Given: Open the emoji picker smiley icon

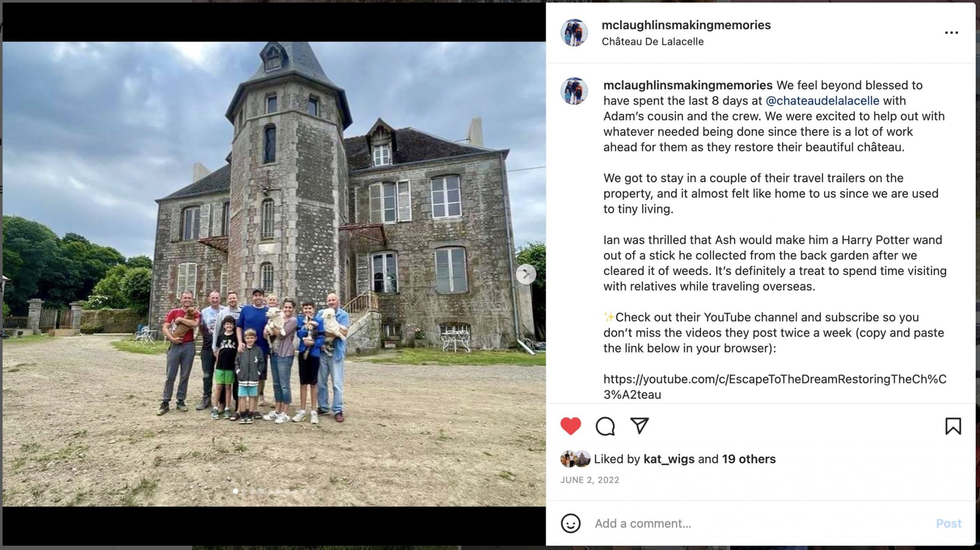Looking at the screenshot, I should pos(570,523).
